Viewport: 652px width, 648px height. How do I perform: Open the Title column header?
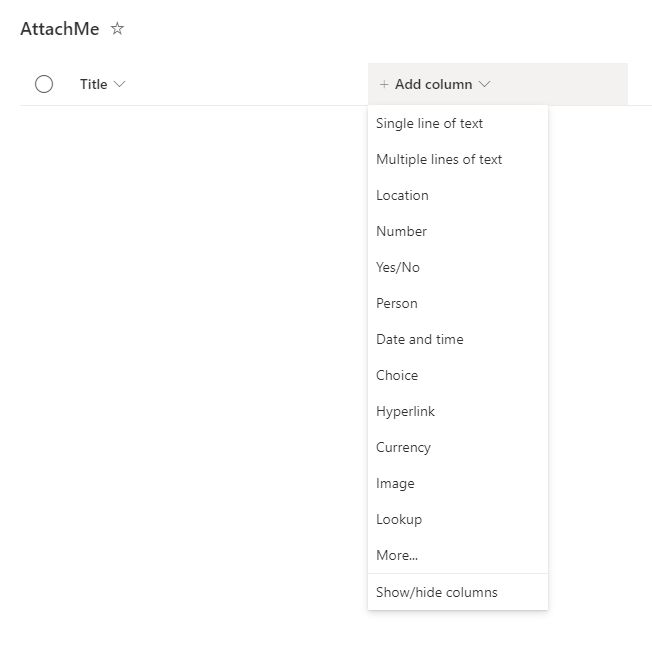click(x=93, y=84)
